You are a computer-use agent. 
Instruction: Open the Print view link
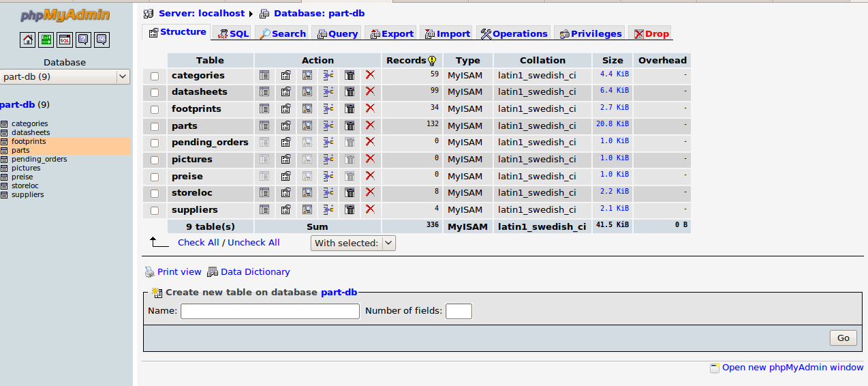(179, 271)
